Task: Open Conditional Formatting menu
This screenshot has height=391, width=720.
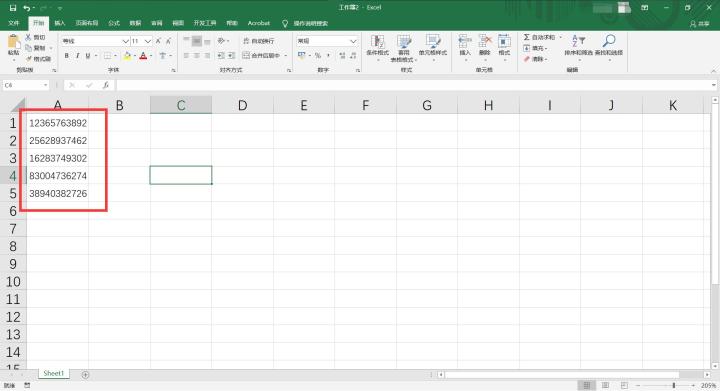Action: pos(377,47)
